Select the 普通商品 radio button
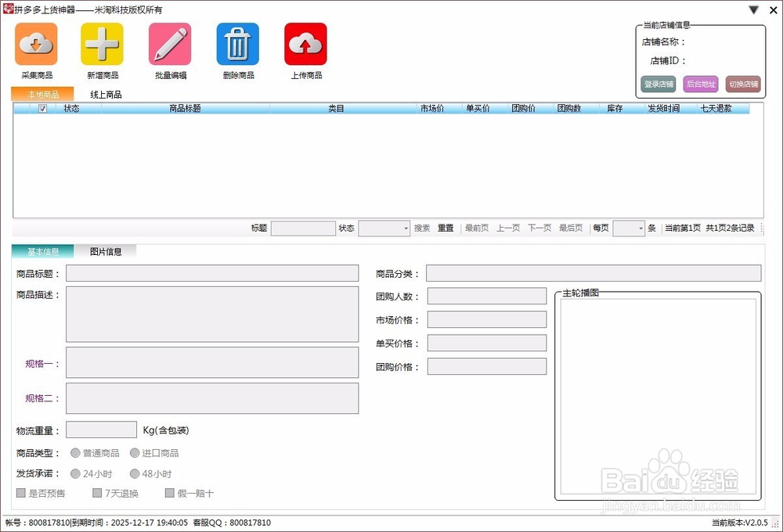783x532 pixels. click(x=75, y=453)
